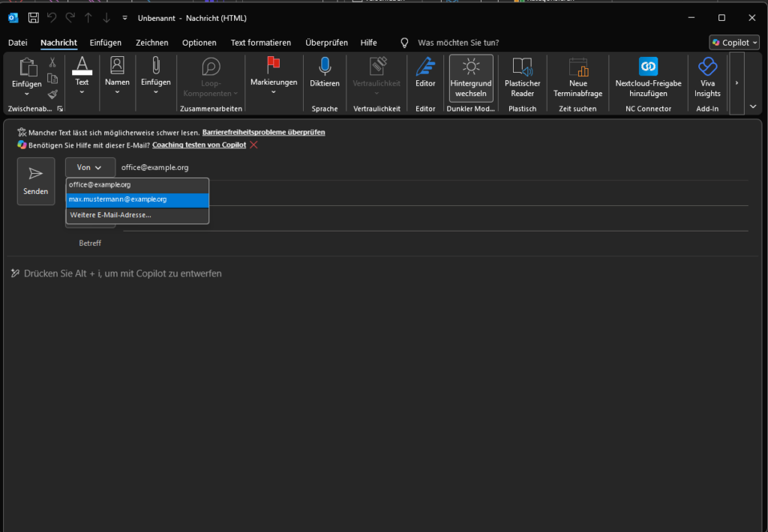768x532 pixels.
Task: Create a Neue Terminabfrage
Action: click(x=578, y=77)
